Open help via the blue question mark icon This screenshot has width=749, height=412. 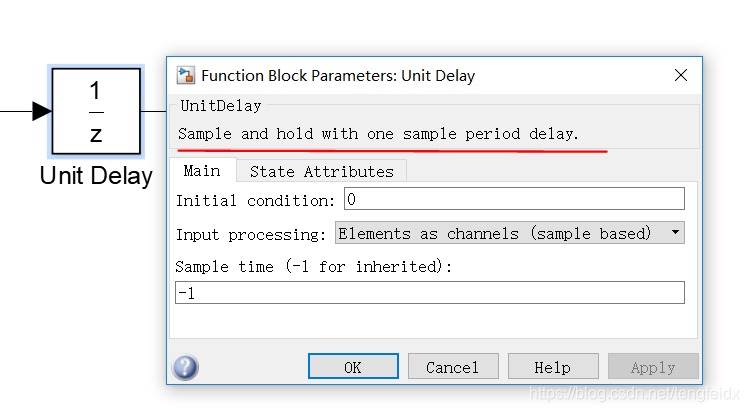point(185,367)
